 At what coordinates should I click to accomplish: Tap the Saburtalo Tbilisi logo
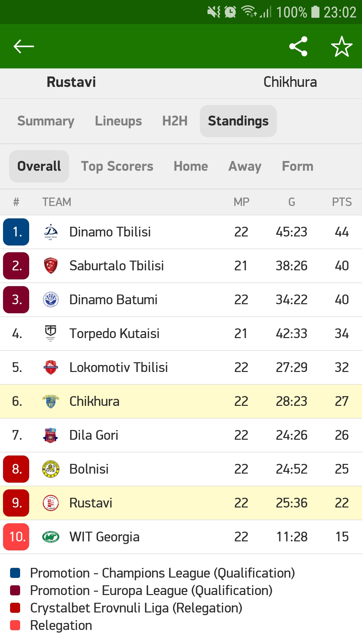point(50,265)
